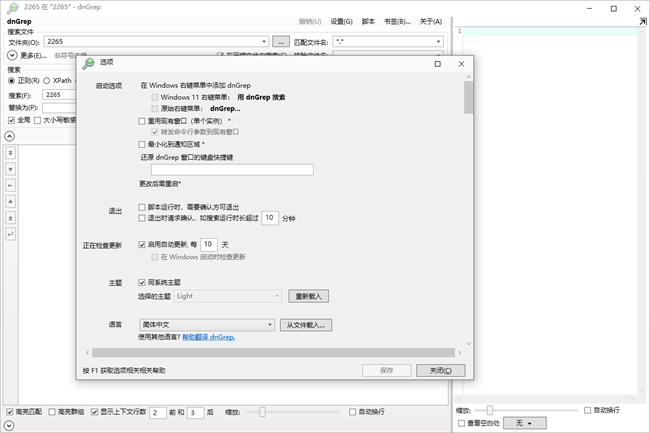
Task: Expand the 更多 options chevron
Action: point(12,55)
